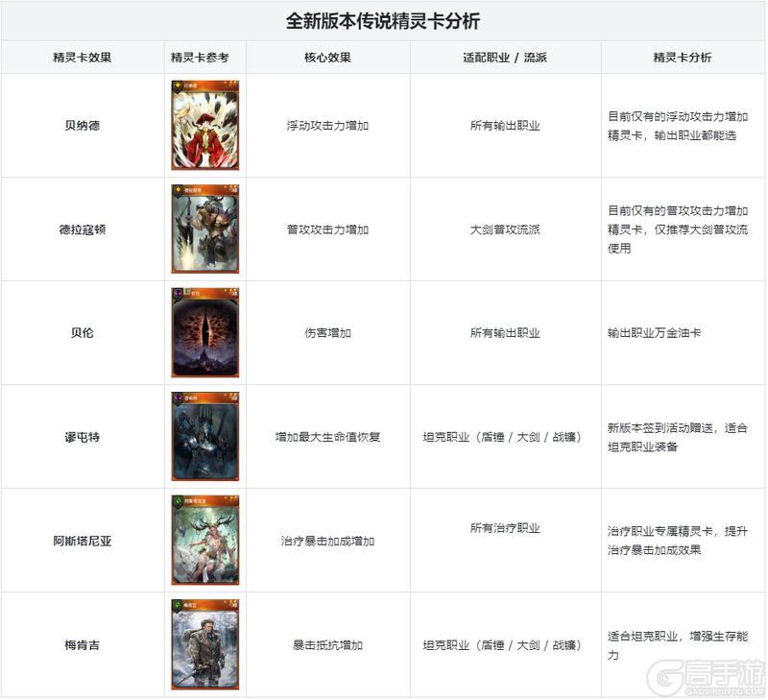The height and width of the screenshot is (700, 768).
Task: Click the yellow badge icon on 贝纳德 card
Action: click(x=178, y=85)
